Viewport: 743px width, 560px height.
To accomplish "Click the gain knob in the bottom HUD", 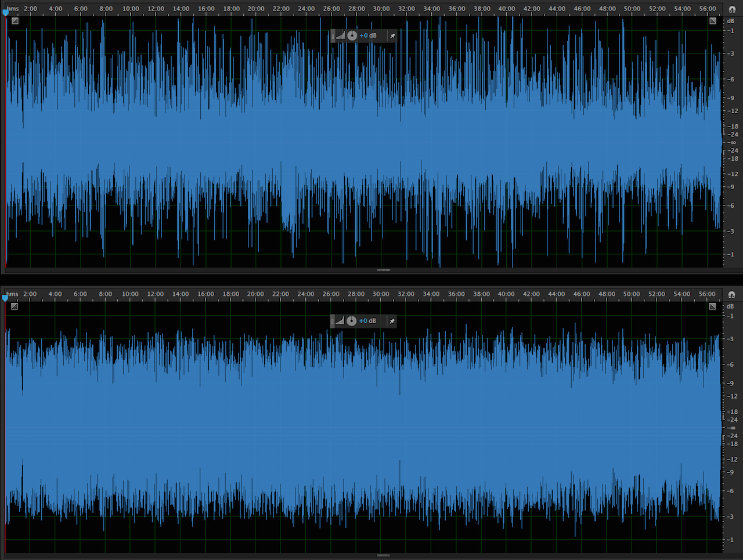I will (x=352, y=321).
